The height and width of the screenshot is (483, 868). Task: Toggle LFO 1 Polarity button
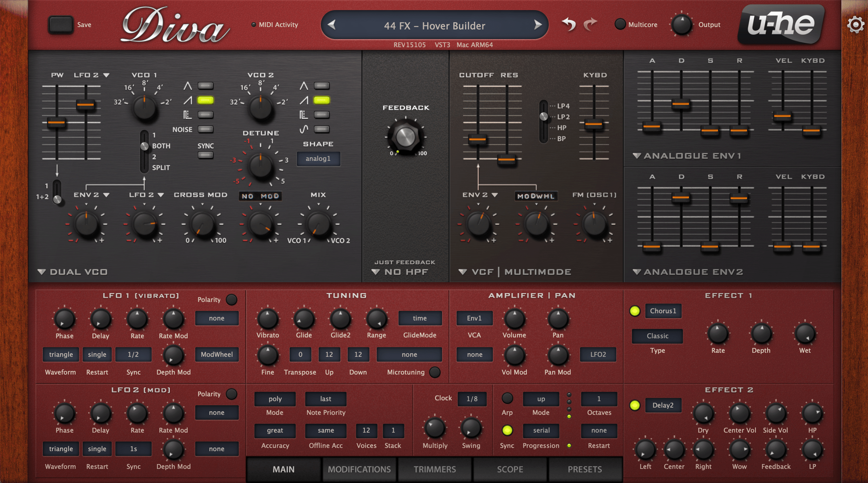click(x=231, y=300)
